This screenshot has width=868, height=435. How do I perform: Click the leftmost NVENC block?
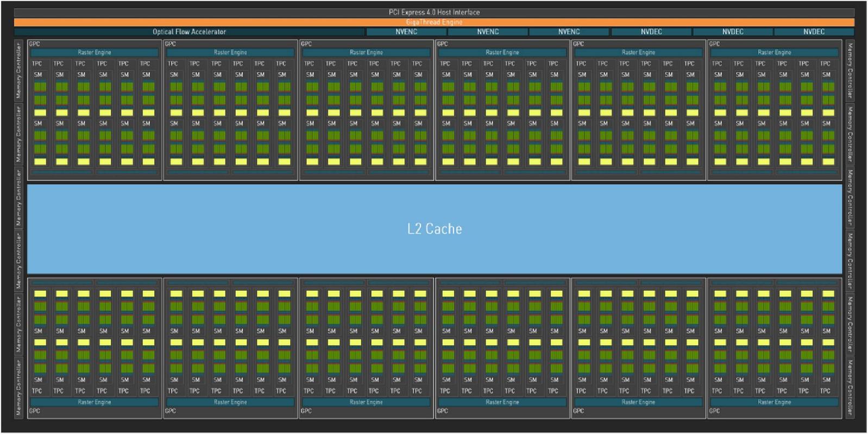pos(406,32)
